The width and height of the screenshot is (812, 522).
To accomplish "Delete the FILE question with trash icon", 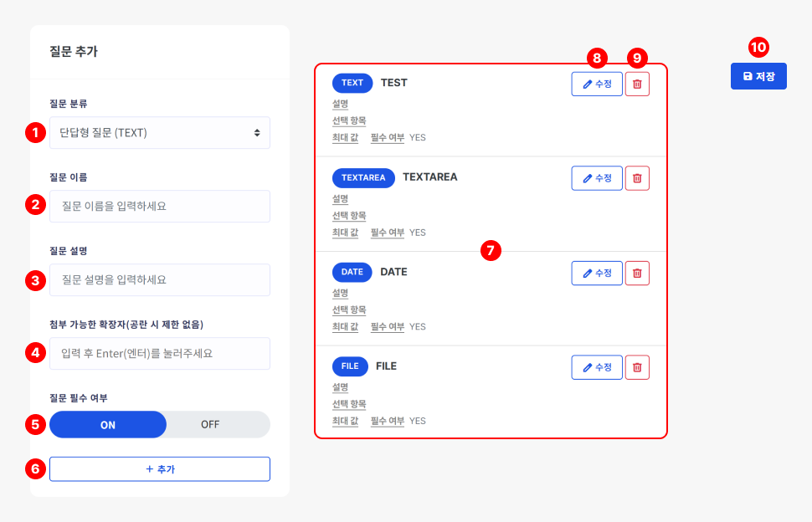I will click(x=637, y=367).
